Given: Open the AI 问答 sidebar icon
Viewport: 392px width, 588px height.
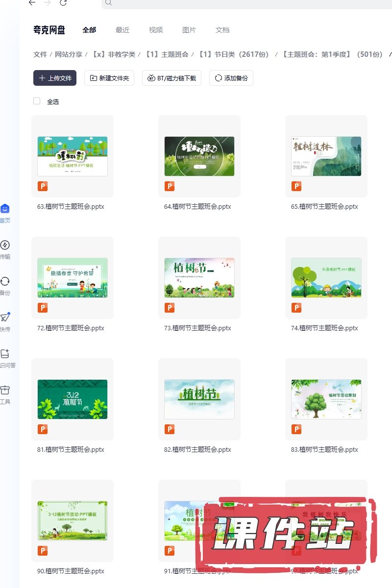Looking at the screenshot, I should pyautogui.click(x=5, y=354).
